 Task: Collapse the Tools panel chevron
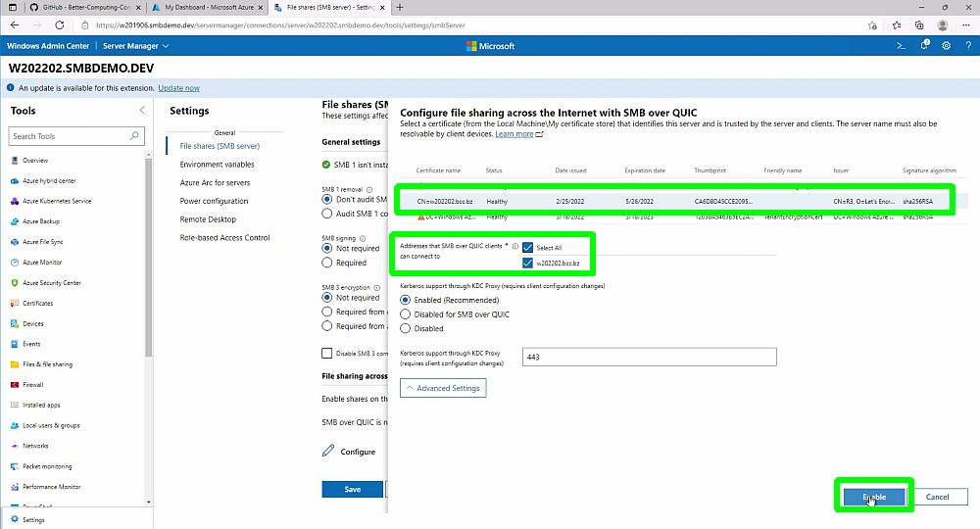point(142,111)
